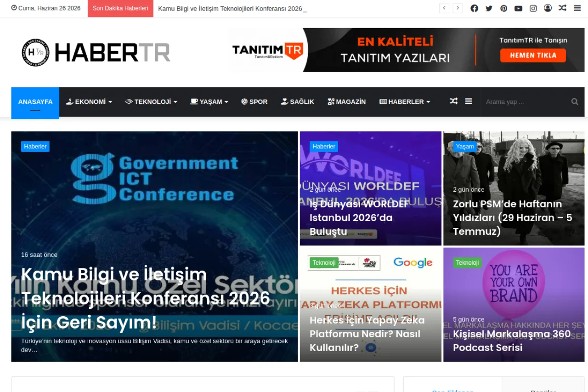Go to the Anasayfa menu item
The width and height of the screenshot is (588, 392).
tap(35, 102)
